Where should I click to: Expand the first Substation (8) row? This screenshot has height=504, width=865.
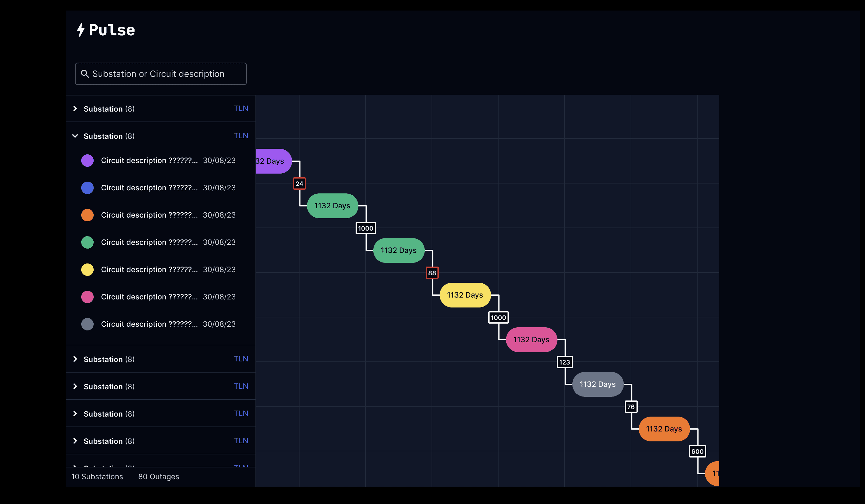75,109
